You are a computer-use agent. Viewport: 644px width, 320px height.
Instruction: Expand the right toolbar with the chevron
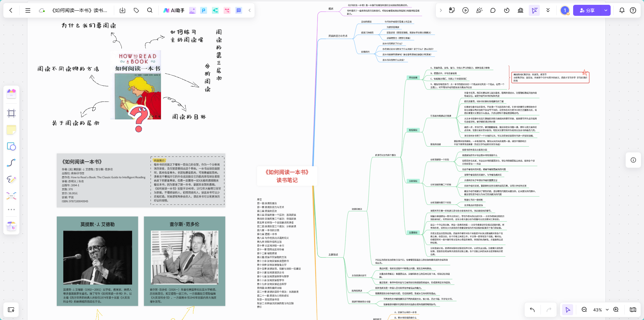(x=441, y=10)
